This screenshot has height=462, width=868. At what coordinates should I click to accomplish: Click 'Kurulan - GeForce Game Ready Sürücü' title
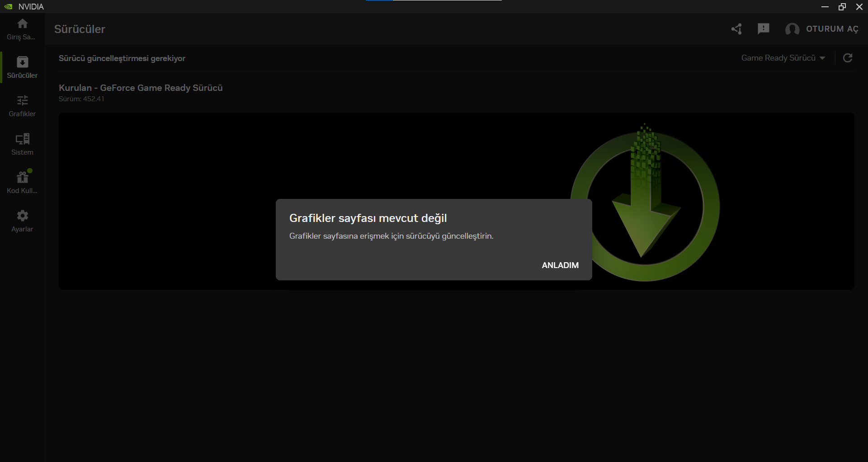pyautogui.click(x=141, y=88)
